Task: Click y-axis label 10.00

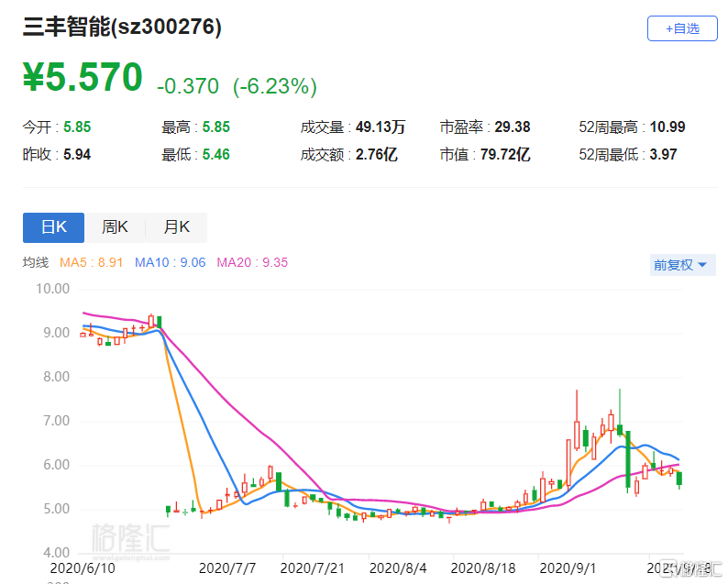Action: [53, 289]
